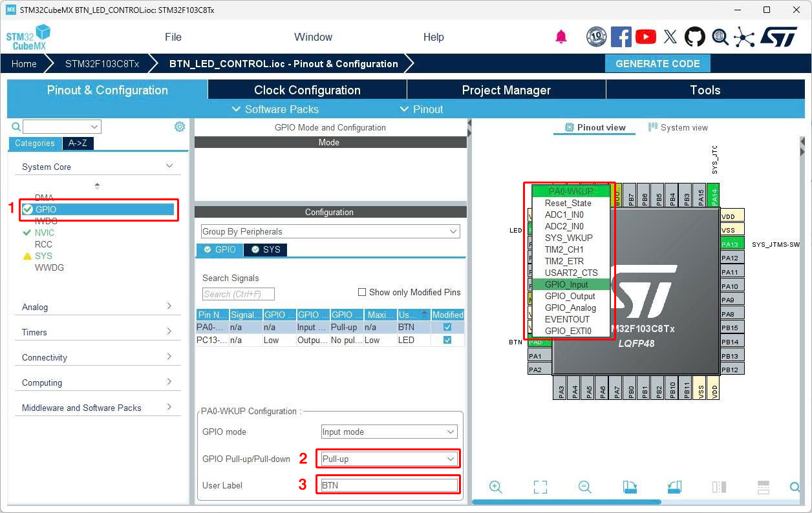This screenshot has width=812, height=513.
Task: Switch to the Project Manager tab
Action: 506,90
